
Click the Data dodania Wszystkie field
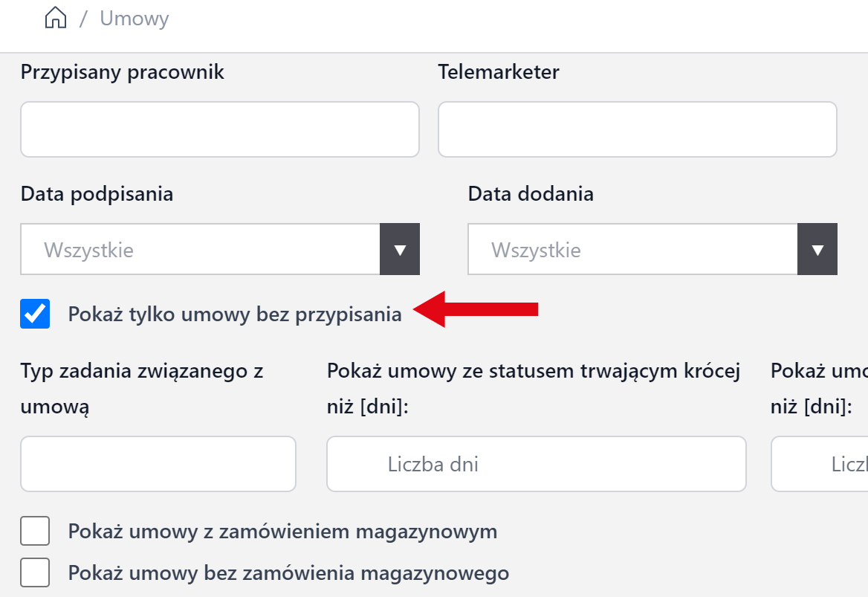[632, 250]
